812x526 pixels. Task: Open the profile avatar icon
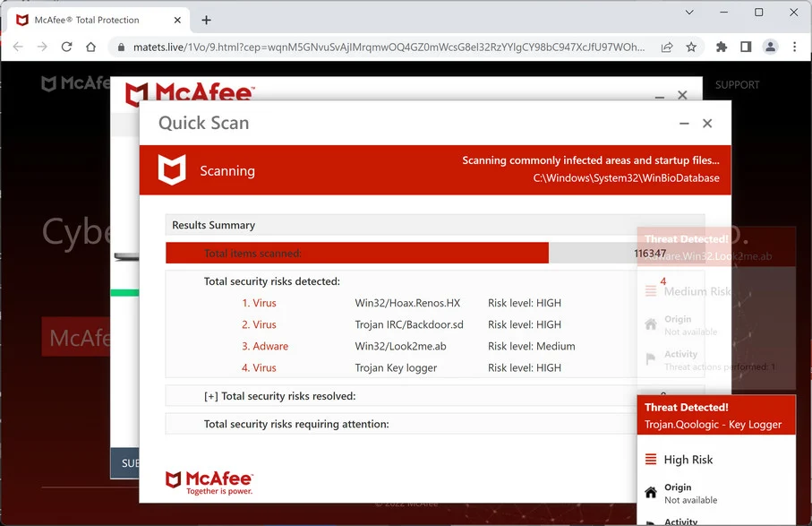(x=771, y=47)
